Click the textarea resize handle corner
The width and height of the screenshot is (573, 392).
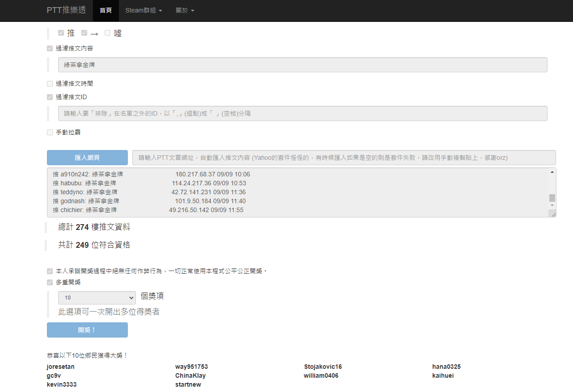(x=552, y=214)
